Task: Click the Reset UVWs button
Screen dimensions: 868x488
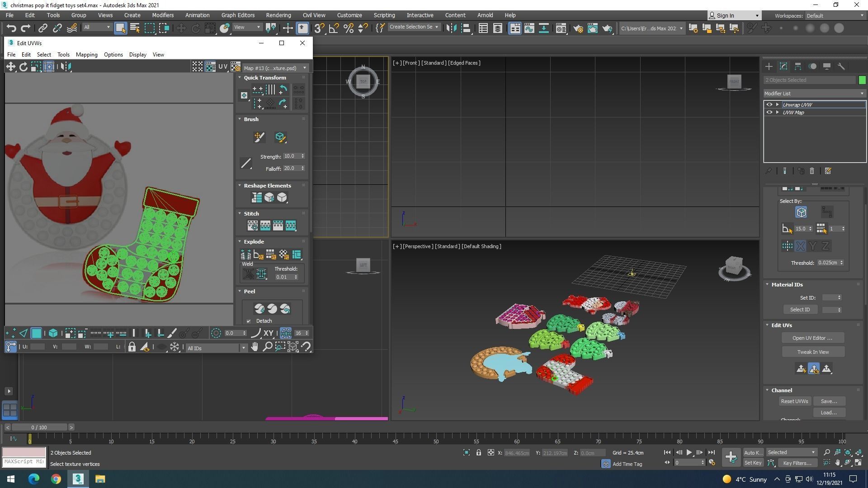Action: coord(794,401)
